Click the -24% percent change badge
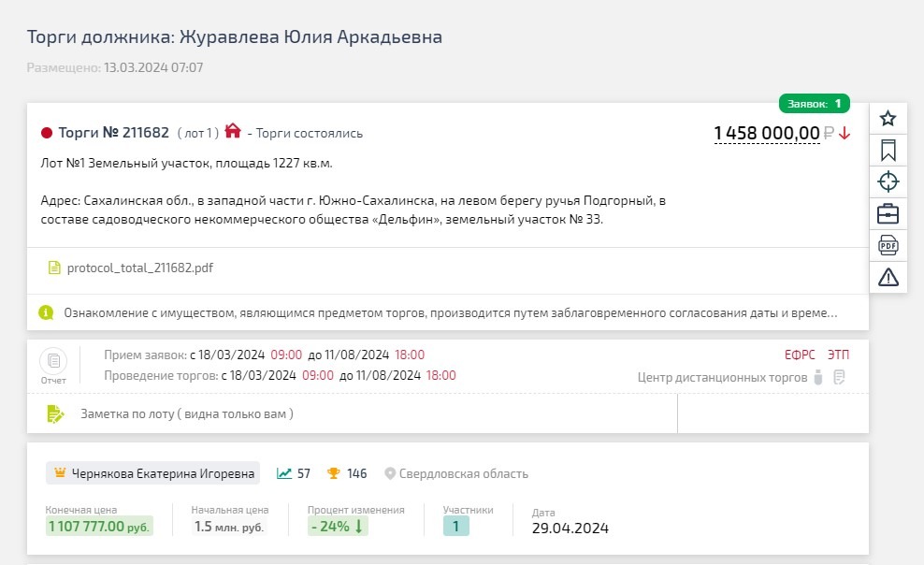The width and height of the screenshot is (924, 565). pos(338,526)
